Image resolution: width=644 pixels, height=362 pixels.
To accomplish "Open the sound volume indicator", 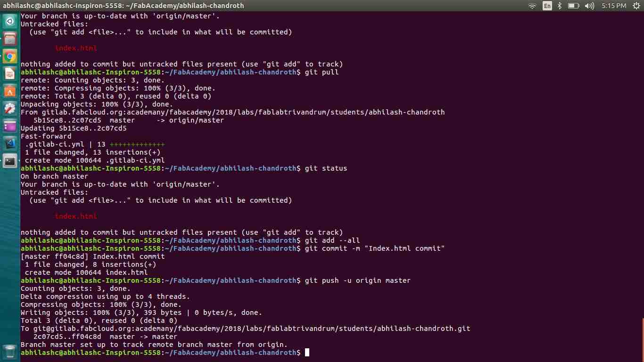I will tap(589, 6).
